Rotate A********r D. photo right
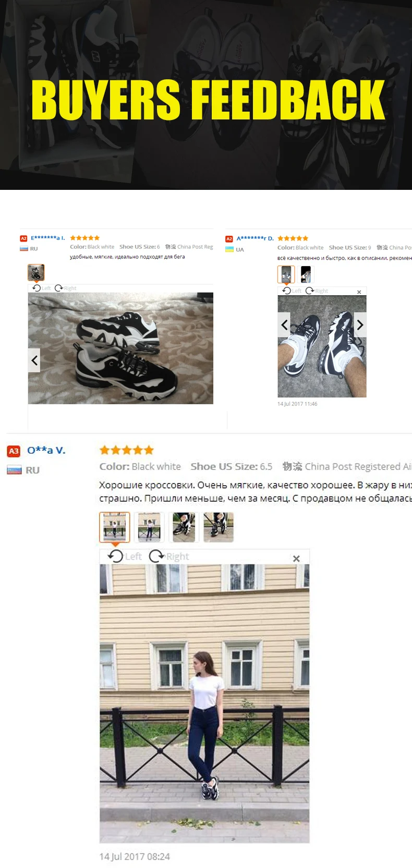 coord(317,291)
